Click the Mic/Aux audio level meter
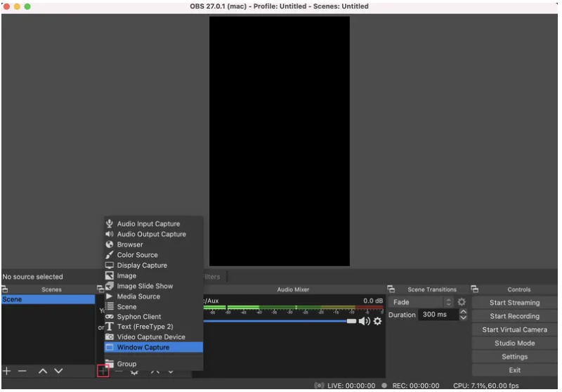The height and width of the screenshot is (392, 562). [293, 308]
